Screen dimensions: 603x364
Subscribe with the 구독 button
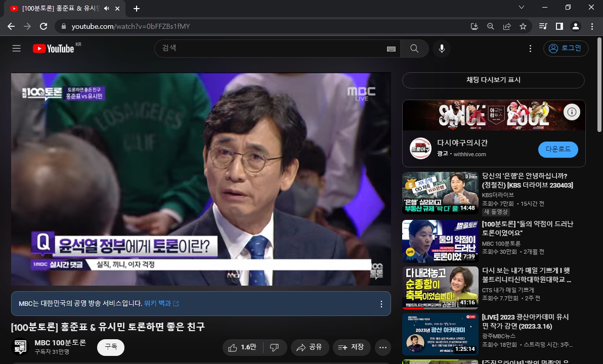pyautogui.click(x=111, y=347)
